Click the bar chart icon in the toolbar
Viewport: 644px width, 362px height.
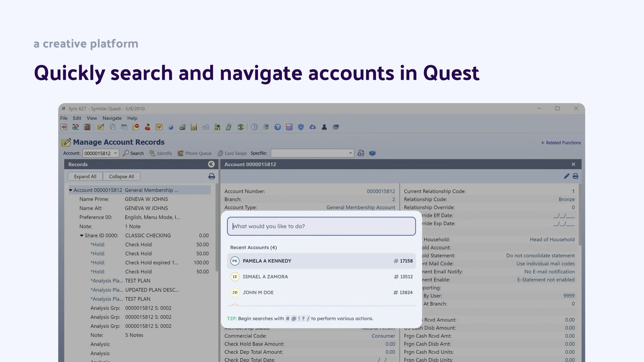tap(194, 127)
